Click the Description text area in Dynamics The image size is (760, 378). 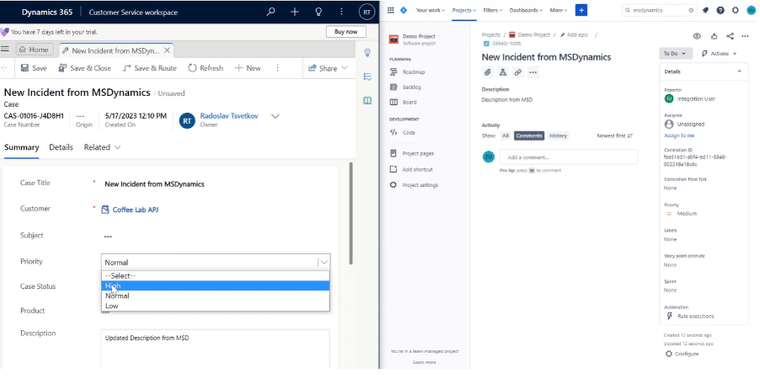pos(215,349)
